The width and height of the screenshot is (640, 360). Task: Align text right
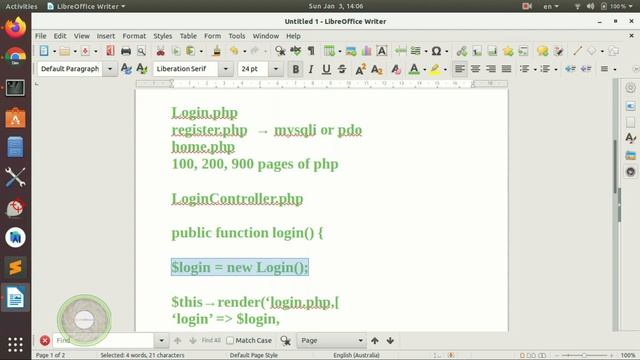491,69
